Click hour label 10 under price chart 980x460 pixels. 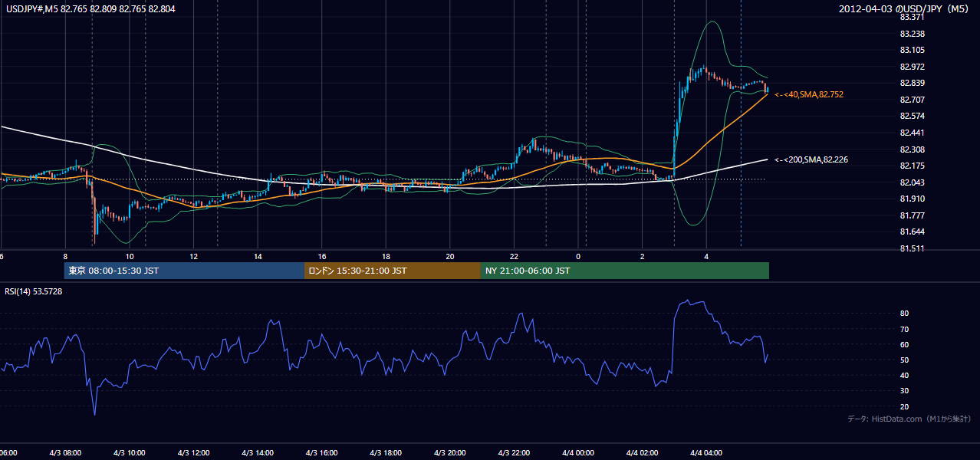point(130,256)
